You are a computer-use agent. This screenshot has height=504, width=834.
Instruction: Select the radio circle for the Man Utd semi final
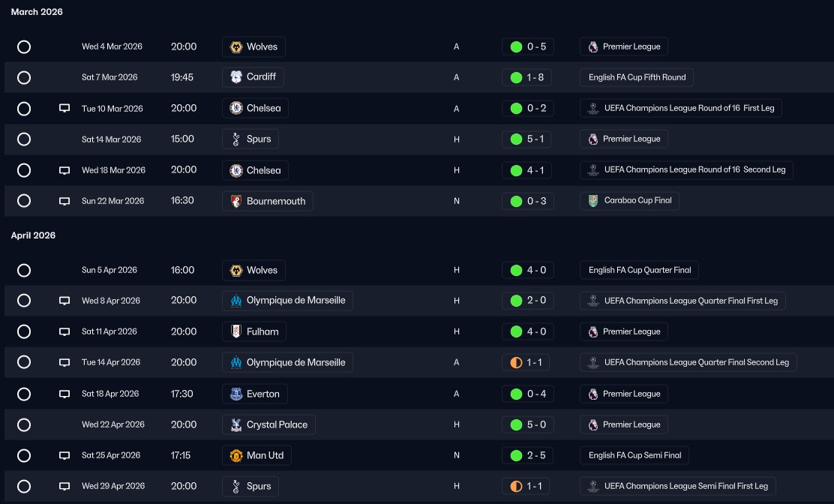[24, 455]
